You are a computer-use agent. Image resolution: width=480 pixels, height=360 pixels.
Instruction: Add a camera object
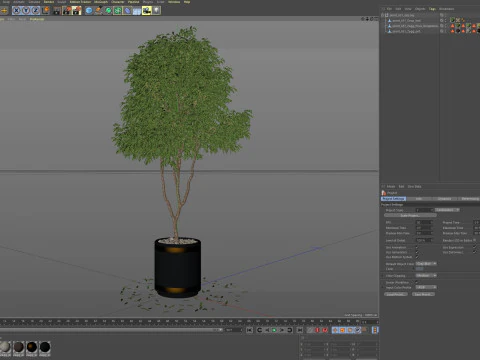tap(146, 11)
